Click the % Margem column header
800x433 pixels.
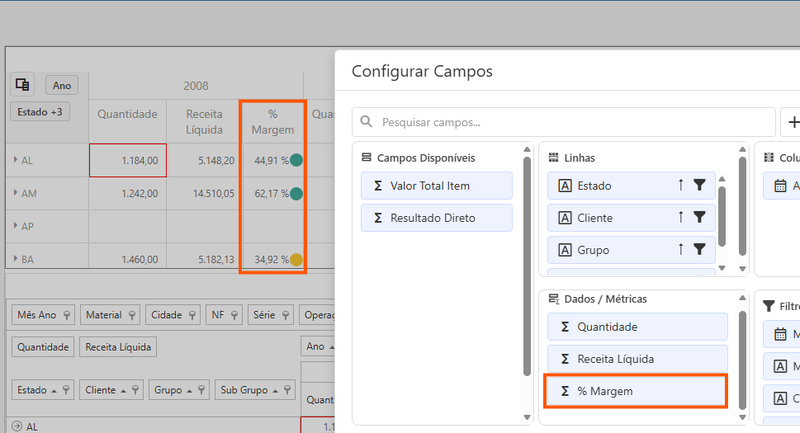pos(273,121)
